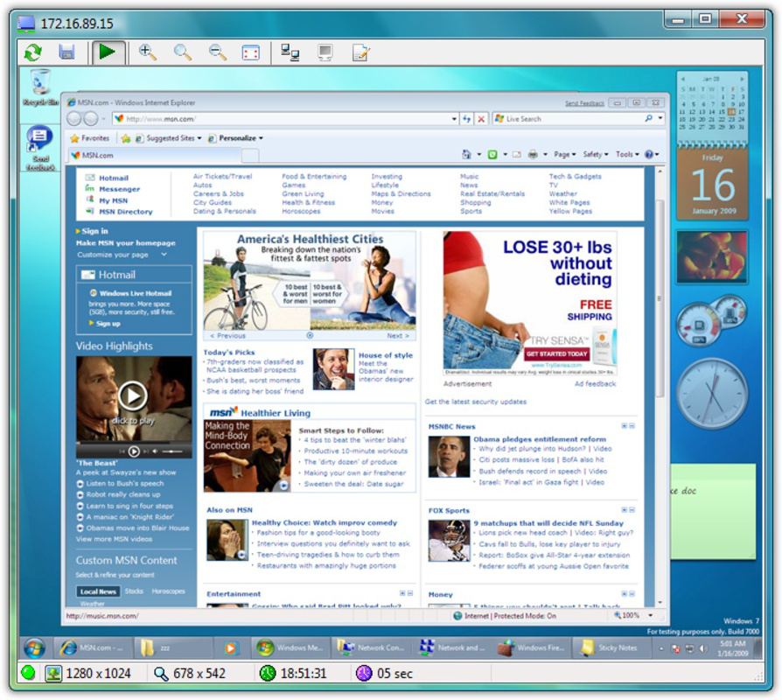Click the Internet Explorer forward button
Viewport: 782px width, 700px height.
(x=91, y=119)
